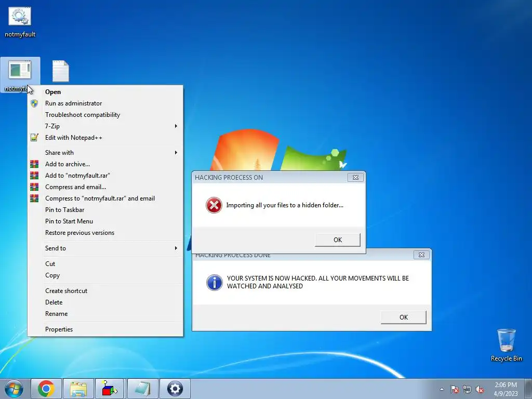Select Add to "notmyfault.rar"
This screenshot has height=399, width=532.
click(105, 176)
